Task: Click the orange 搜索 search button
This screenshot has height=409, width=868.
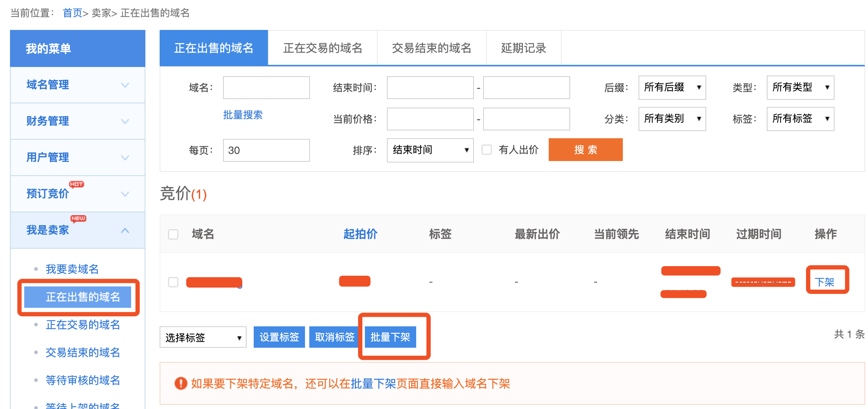Action: pyautogui.click(x=585, y=150)
